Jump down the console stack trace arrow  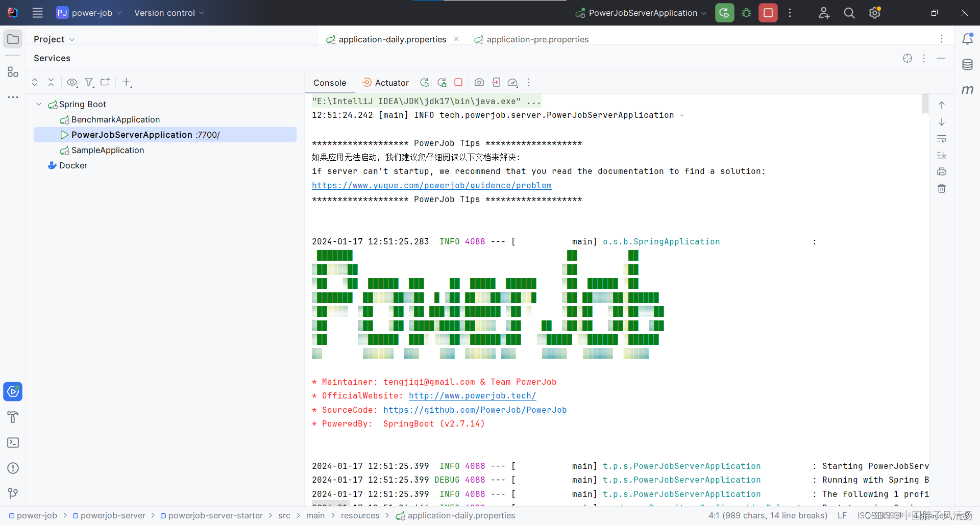(942, 122)
